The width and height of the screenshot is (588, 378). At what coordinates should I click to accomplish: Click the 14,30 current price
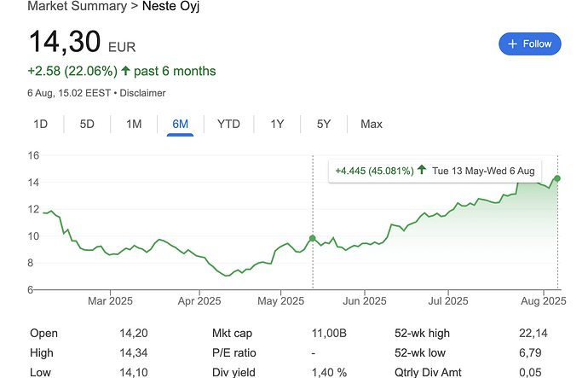pos(65,41)
